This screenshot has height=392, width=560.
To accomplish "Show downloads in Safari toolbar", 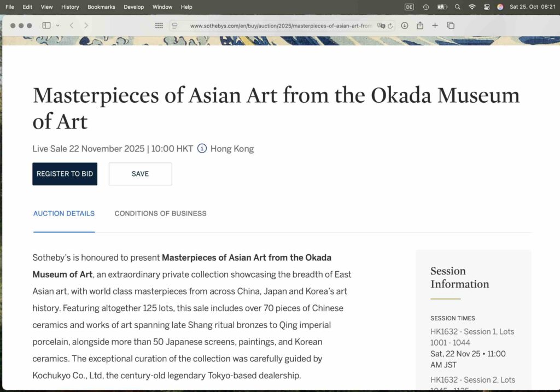I will point(405,26).
